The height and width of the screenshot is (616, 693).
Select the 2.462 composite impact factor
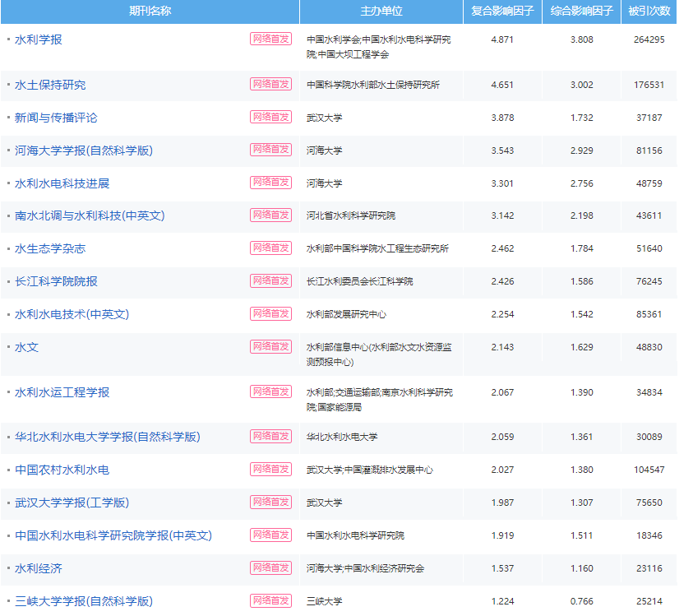pos(502,248)
